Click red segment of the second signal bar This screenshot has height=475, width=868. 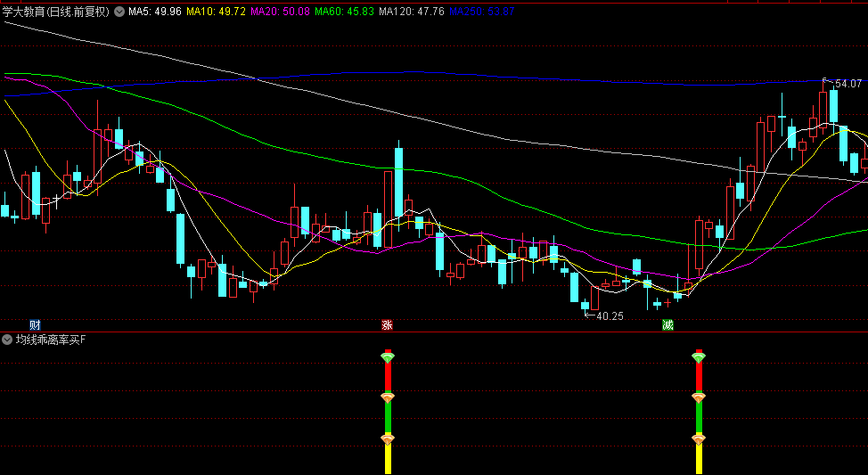pyautogui.click(x=700, y=378)
